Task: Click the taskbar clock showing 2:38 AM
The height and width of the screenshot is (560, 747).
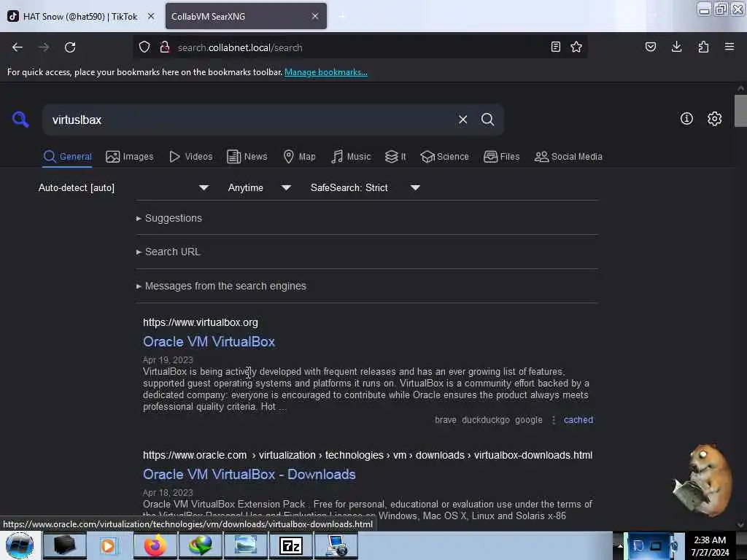Action: (x=710, y=545)
